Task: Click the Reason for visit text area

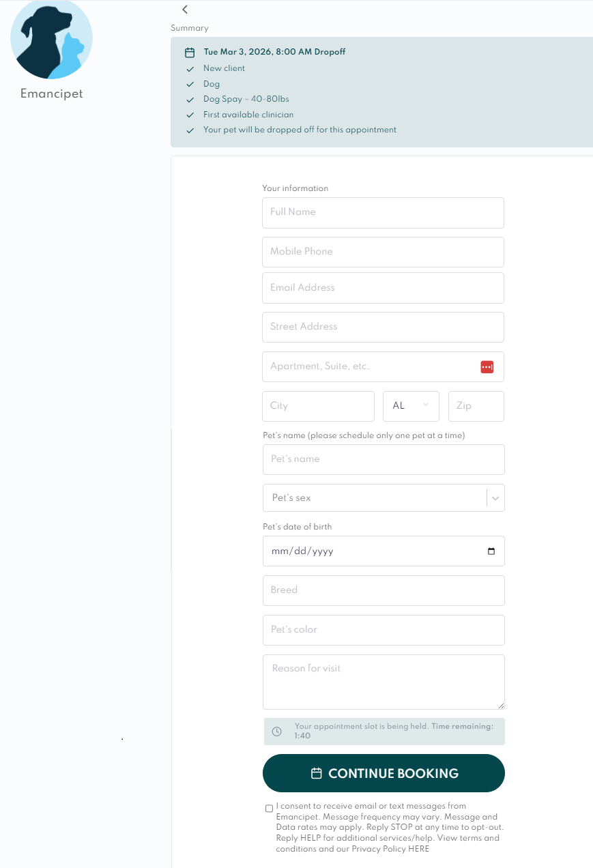Action: point(384,682)
